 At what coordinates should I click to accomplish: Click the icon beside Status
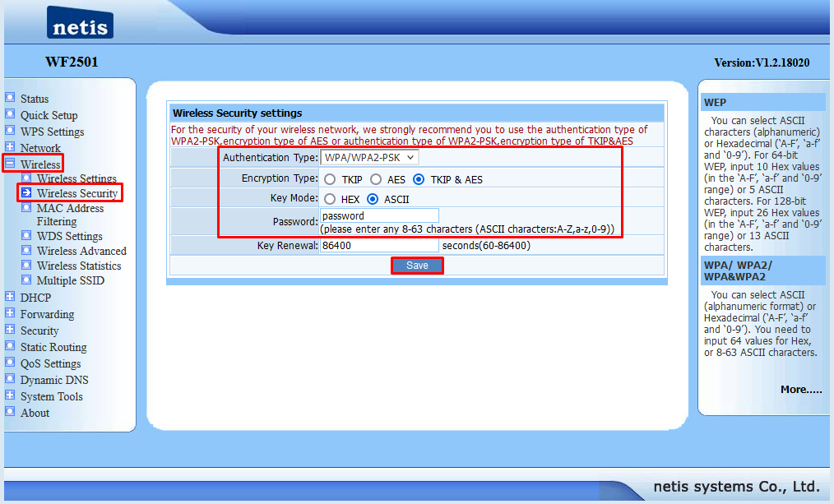(x=10, y=98)
